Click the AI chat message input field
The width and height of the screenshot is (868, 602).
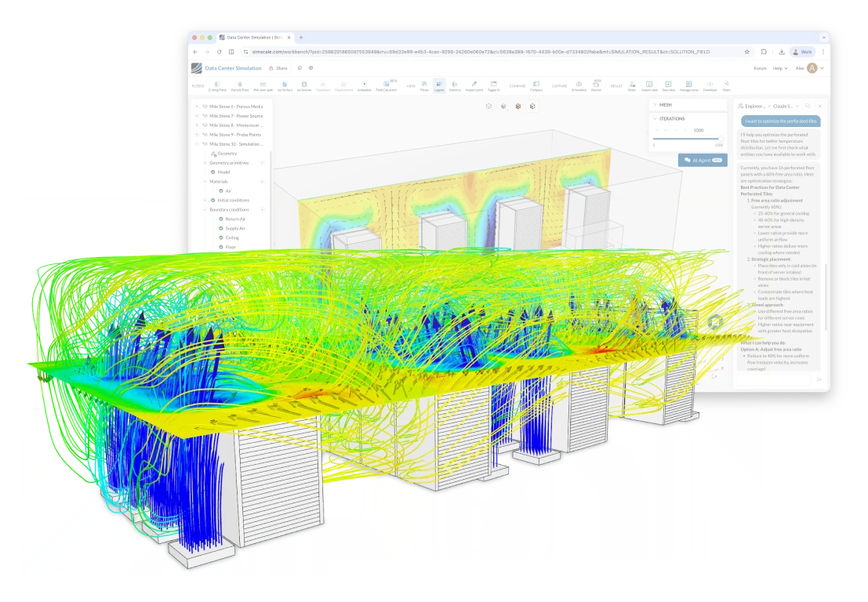coord(773,379)
